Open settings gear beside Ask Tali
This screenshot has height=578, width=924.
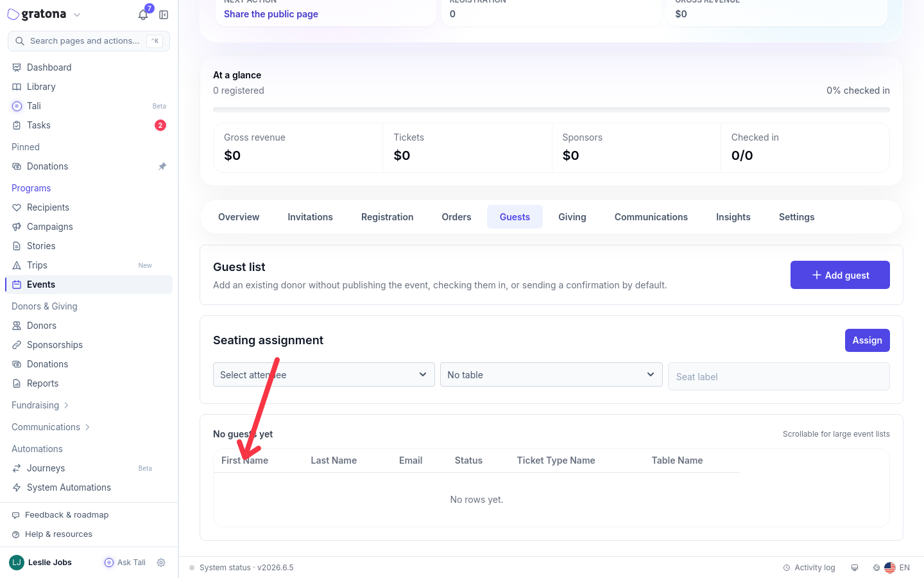pos(161,563)
